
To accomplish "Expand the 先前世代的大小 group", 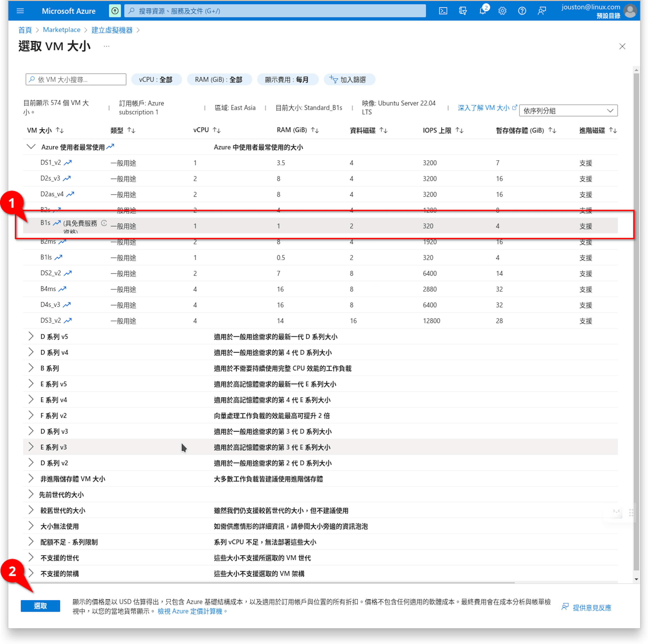I will tap(31, 494).
